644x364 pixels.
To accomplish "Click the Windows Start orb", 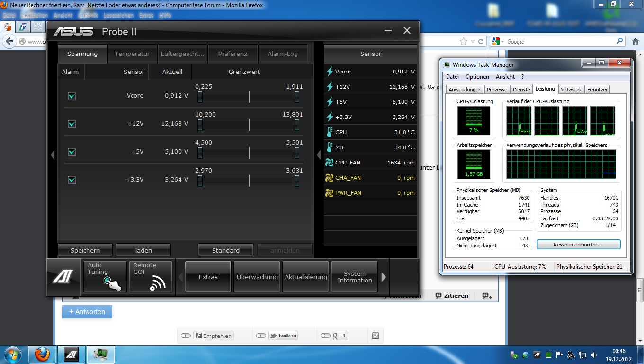I will point(12,354).
